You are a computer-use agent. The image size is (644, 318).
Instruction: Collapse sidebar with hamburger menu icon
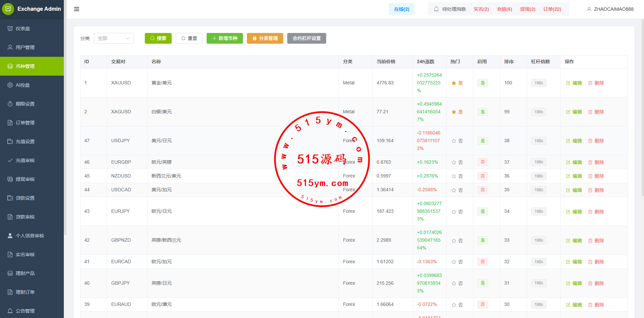pyautogui.click(x=77, y=9)
